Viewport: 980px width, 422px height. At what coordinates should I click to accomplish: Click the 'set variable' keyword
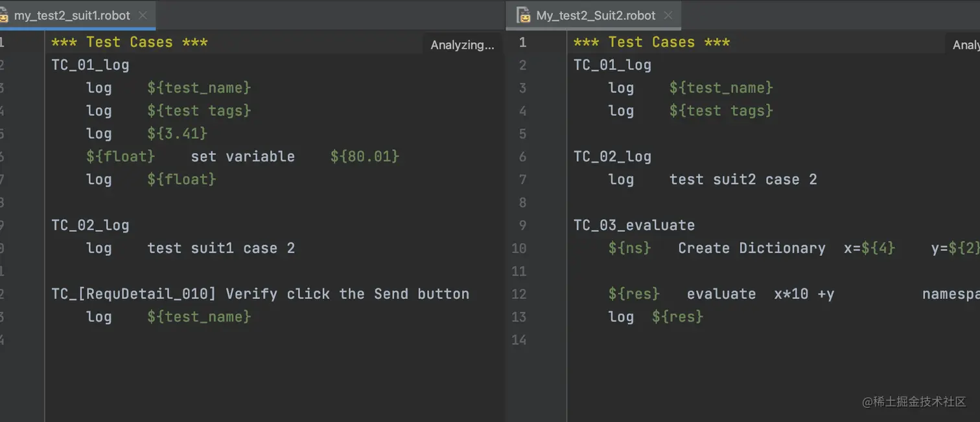(x=242, y=157)
